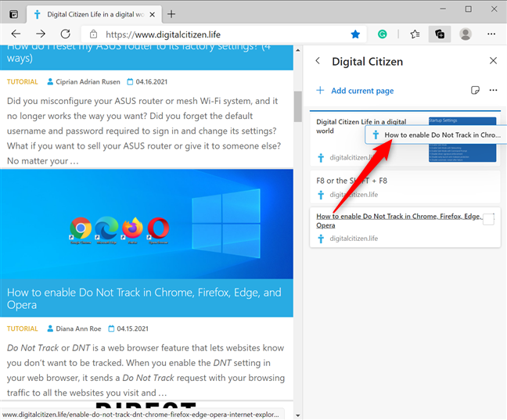Click the page scrollbar down arrow
This screenshot has width=507, height=420.
[x=298, y=415]
